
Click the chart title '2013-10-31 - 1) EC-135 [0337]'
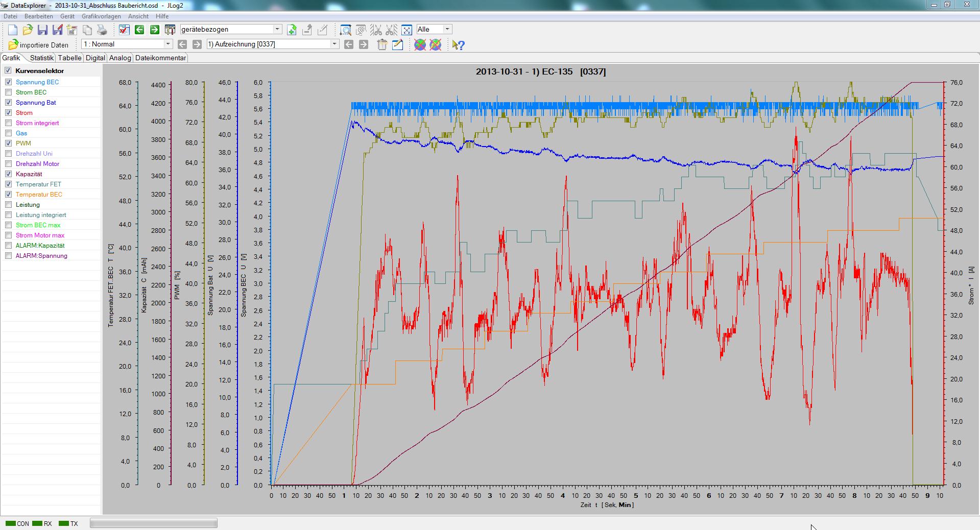541,71
